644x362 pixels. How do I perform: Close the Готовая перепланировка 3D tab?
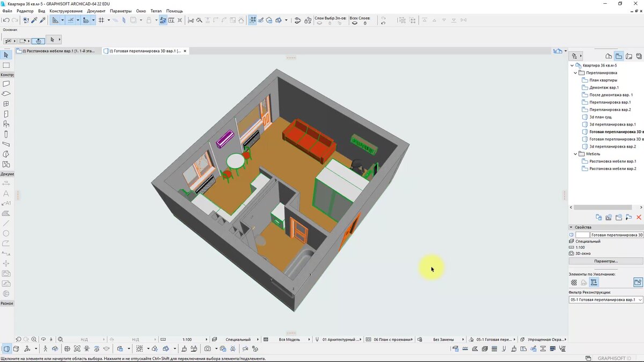point(185,51)
